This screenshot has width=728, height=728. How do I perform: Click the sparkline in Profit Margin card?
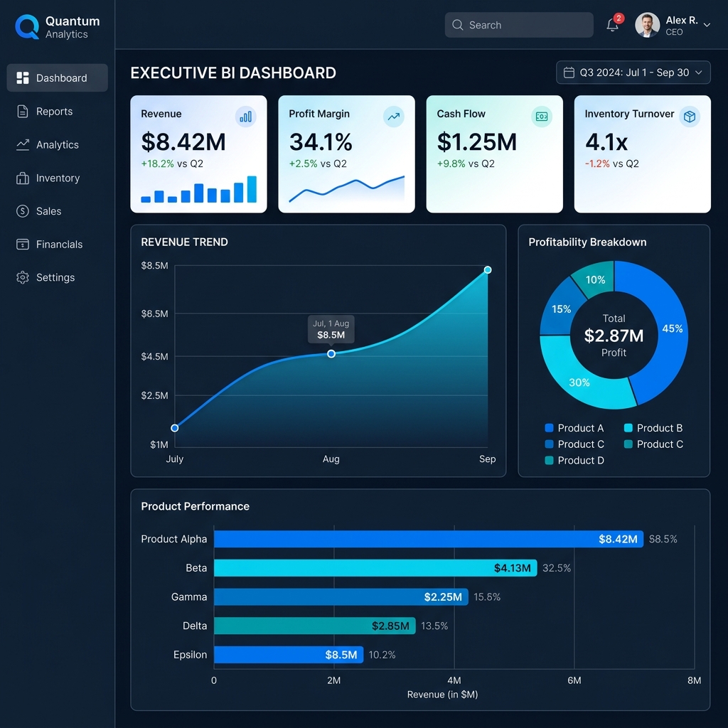pyautogui.click(x=346, y=189)
